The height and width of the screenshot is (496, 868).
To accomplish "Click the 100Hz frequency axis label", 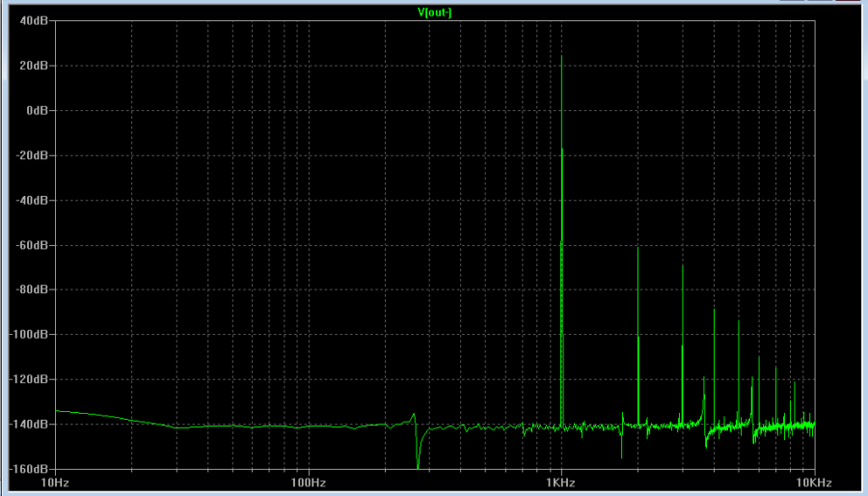I will [x=309, y=482].
